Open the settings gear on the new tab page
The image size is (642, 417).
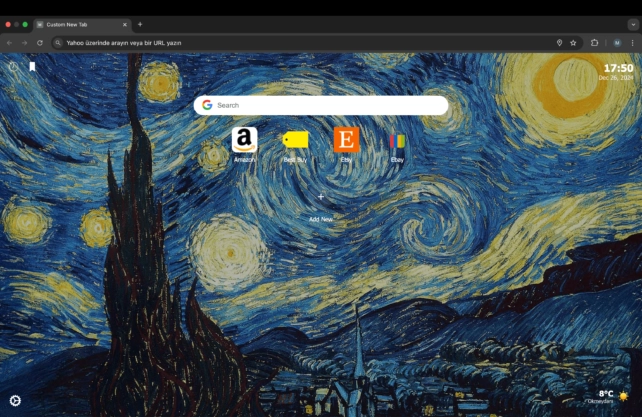point(15,401)
